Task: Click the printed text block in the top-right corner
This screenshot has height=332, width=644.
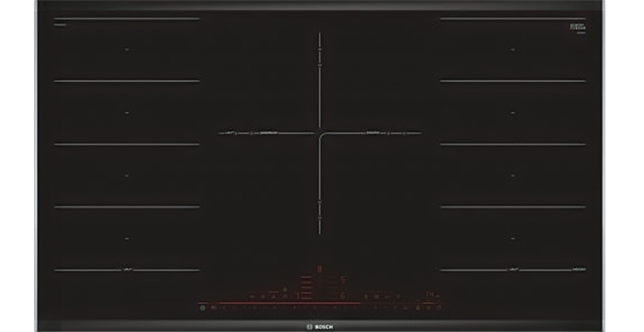Action: 578,27
